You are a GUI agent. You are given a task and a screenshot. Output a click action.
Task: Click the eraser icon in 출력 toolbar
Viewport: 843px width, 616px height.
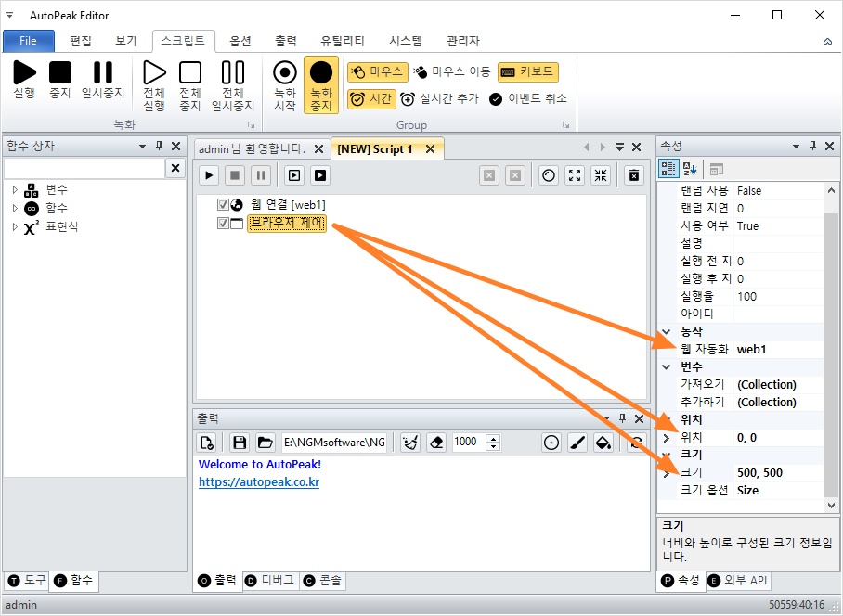[x=436, y=443]
